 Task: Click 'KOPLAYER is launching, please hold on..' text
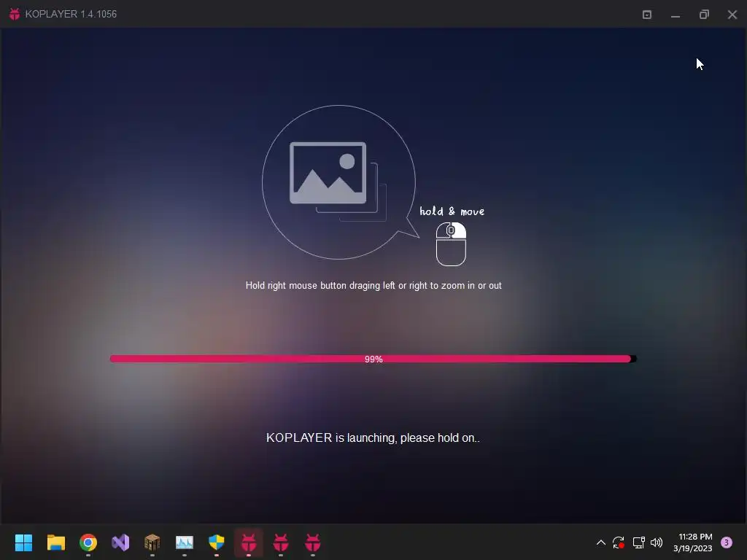click(x=373, y=437)
